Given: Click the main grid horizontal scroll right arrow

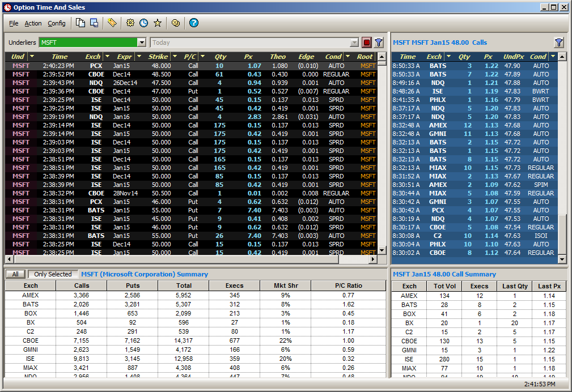Looking at the screenshot, I should point(372,259).
